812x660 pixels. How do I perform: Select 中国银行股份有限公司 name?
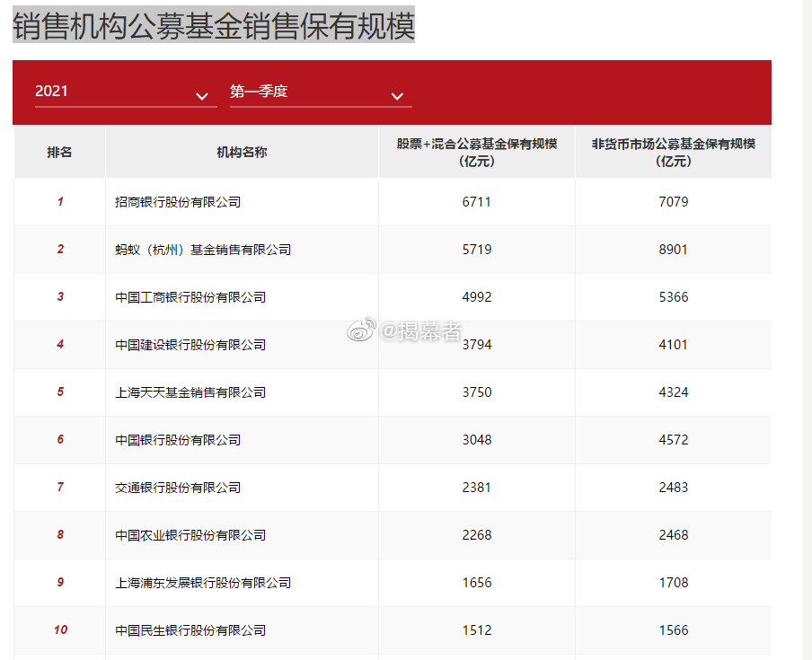(178, 440)
